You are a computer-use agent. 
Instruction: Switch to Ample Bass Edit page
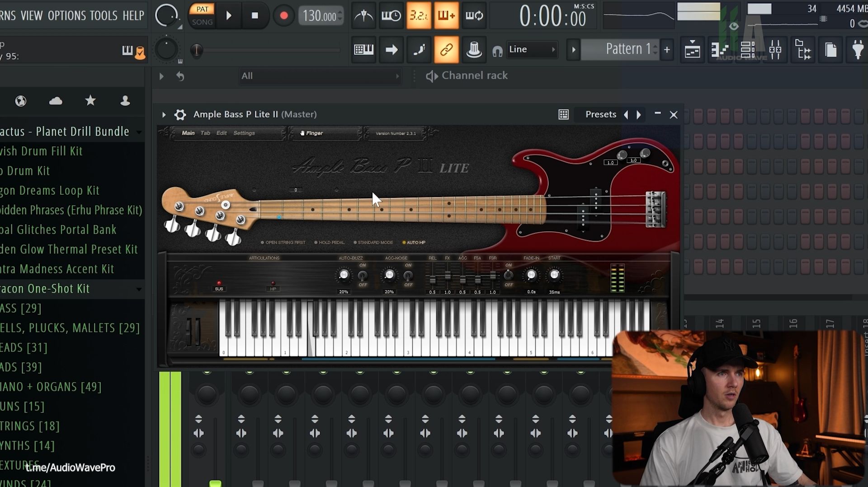click(222, 133)
